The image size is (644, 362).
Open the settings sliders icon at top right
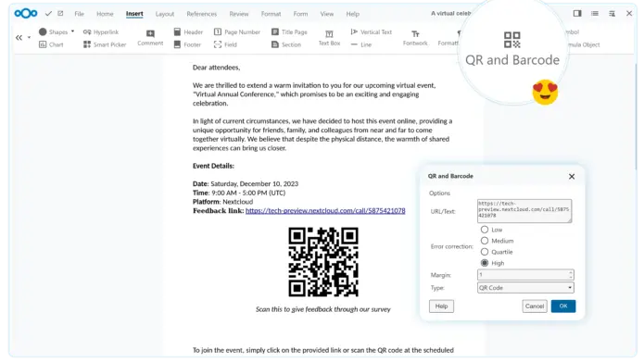(x=612, y=14)
